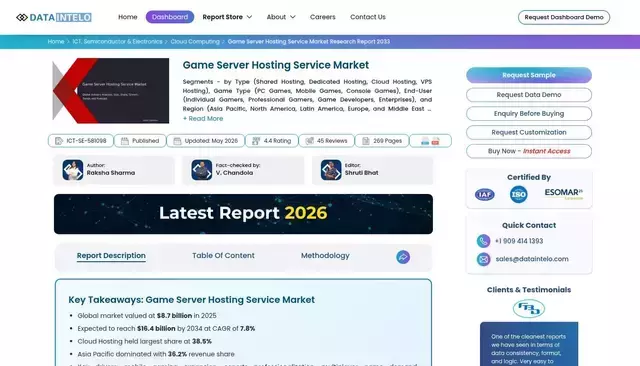The height and width of the screenshot is (366, 640).
Task: Click the ESOMAR certification logo
Action: (x=564, y=194)
